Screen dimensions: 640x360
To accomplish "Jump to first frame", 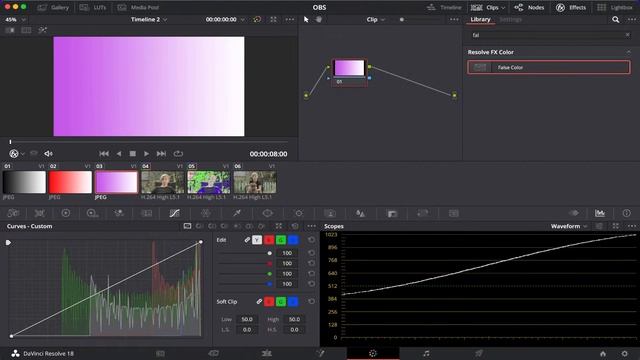I will [x=104, y=153].
